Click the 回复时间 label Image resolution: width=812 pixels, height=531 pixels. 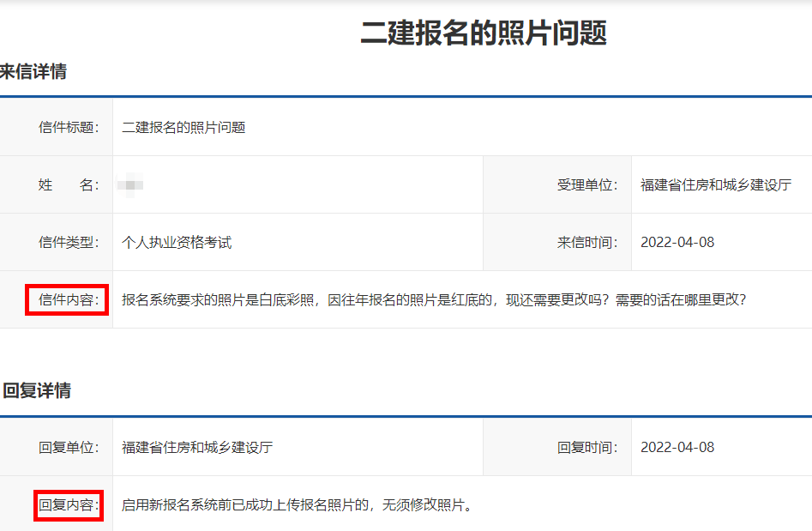click(587, 447)
